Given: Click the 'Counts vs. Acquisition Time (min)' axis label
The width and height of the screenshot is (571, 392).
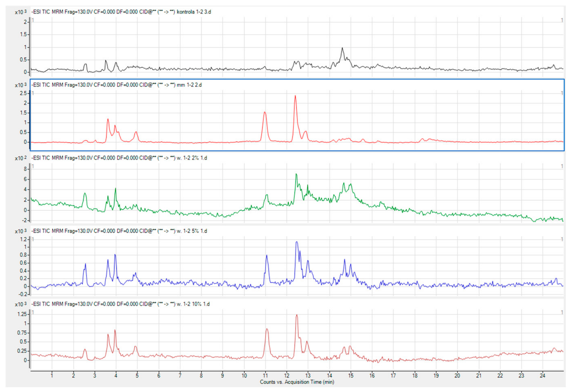Looking at the screenshot, I should coord(297,382).
